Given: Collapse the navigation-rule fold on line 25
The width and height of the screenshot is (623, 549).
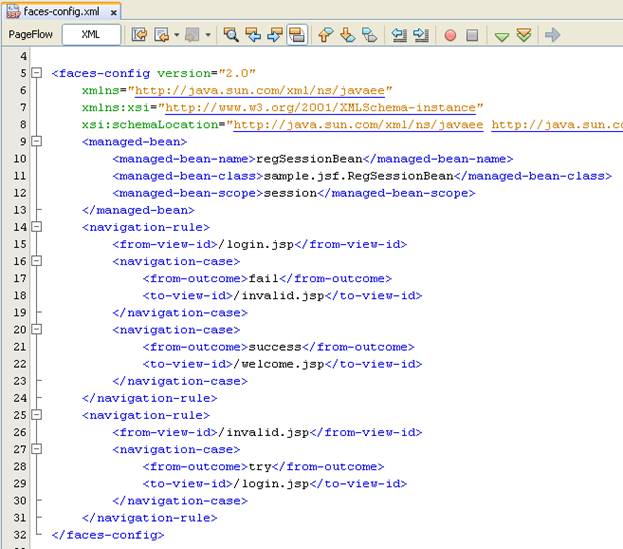Looking at the screenshot, I should [x=37, y=415].
